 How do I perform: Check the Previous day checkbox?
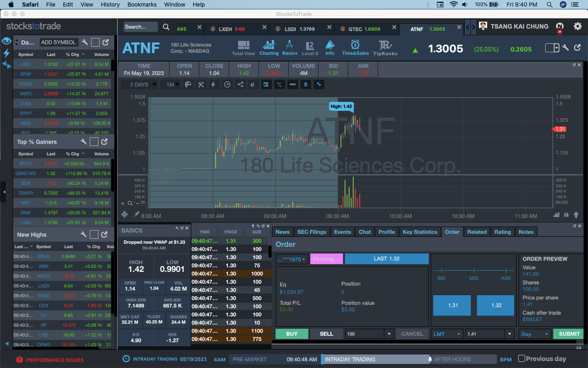[x=521, y=359]
